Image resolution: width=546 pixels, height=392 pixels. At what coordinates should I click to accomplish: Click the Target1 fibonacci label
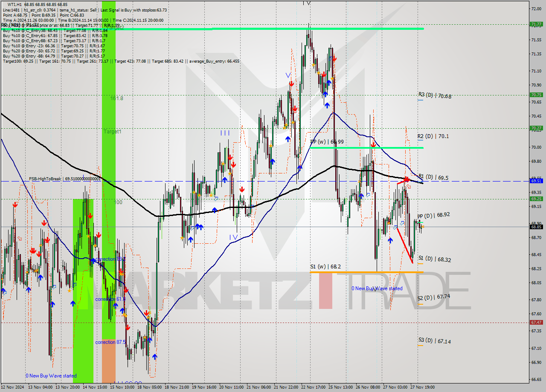pyautogui.click(x=113, y=132)
